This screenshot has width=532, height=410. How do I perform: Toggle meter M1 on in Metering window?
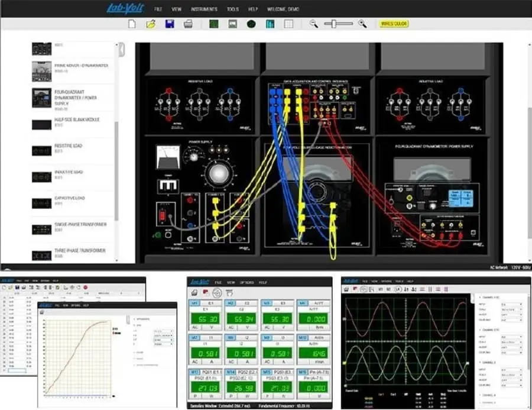pyautogui.click(x=194, y=303)
